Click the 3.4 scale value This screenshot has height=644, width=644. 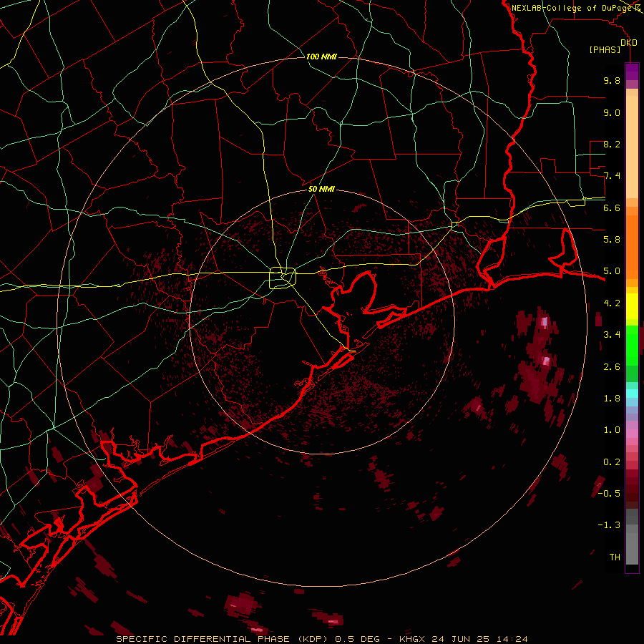[612, 334]
